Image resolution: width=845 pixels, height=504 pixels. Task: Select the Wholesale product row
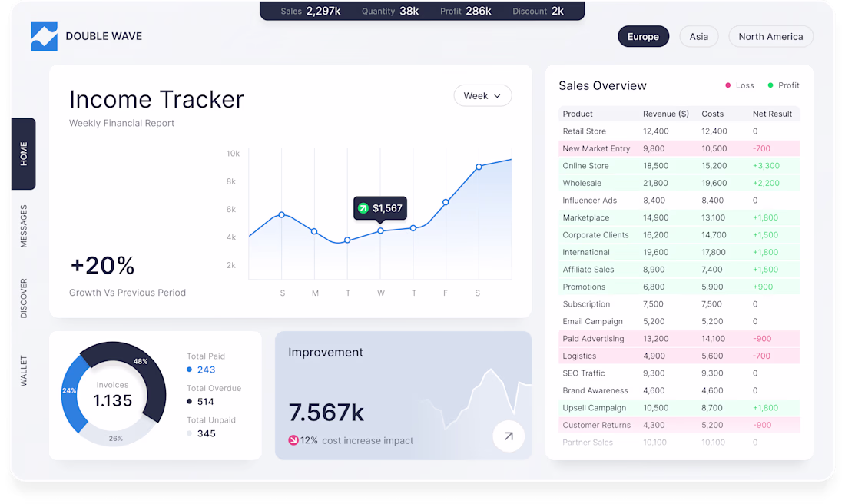click(x=679, y=183)
